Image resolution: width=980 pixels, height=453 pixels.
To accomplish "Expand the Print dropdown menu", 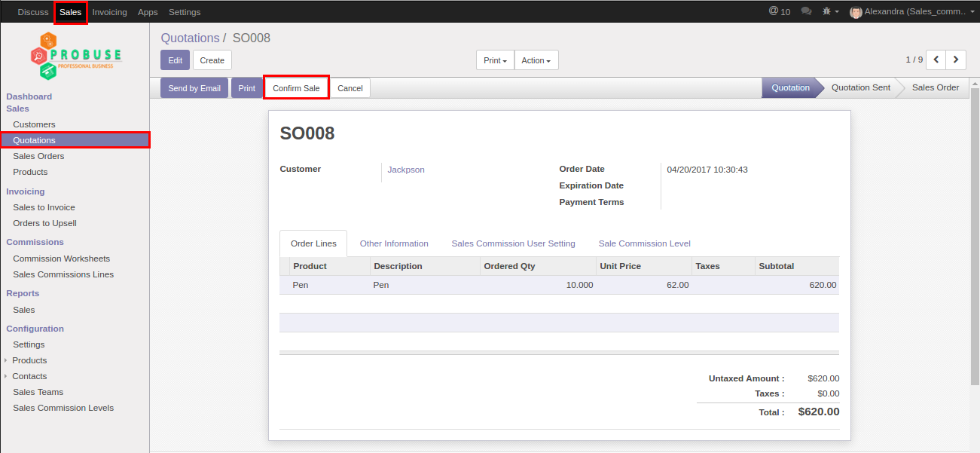I will (x=495, y=60).
